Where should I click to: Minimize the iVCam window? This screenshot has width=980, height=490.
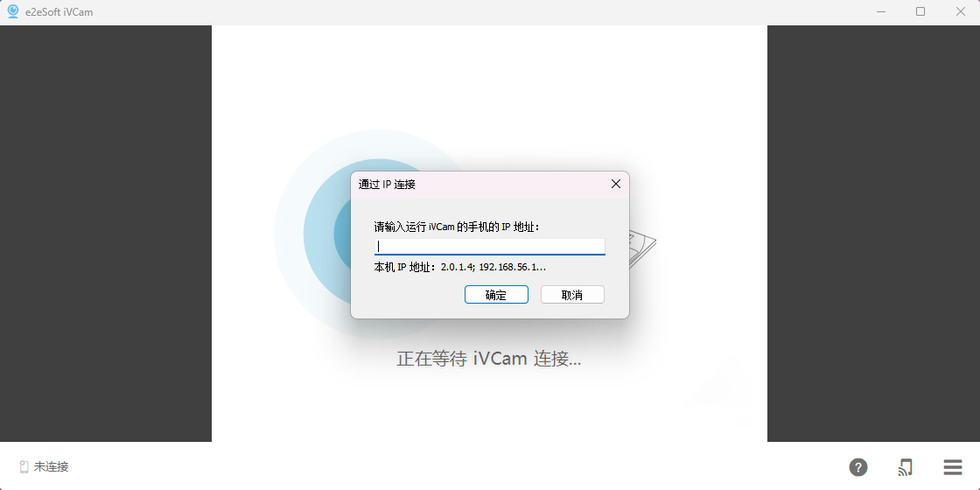tap(880, 12)
